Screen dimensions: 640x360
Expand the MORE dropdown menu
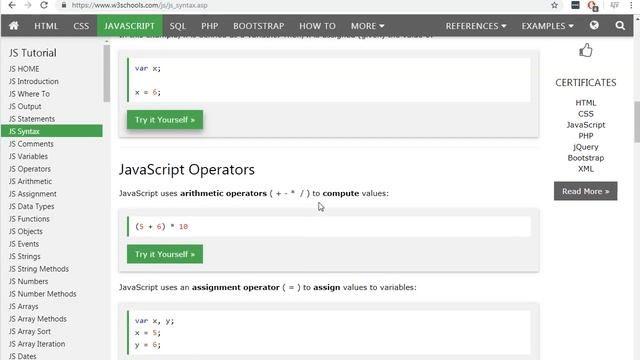(367, 26)
